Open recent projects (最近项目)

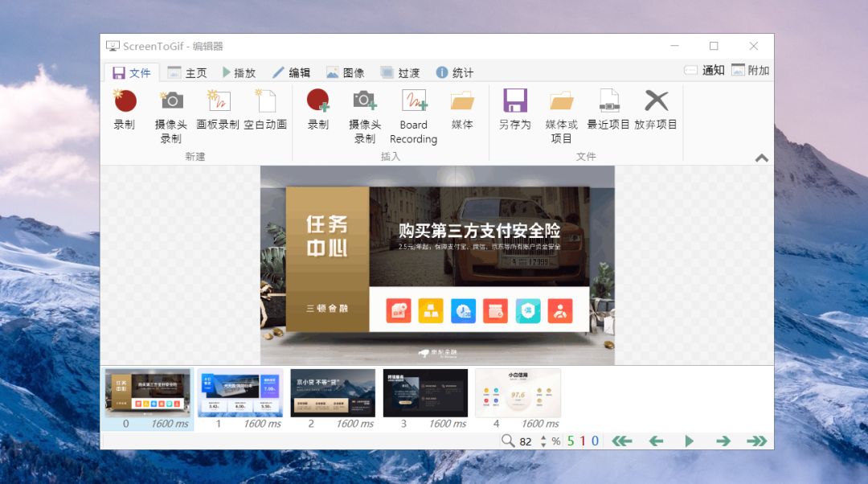[608, 109]
